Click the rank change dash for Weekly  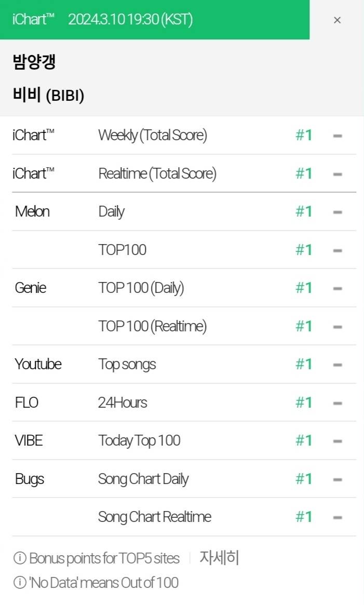click(x=338, y=136)
